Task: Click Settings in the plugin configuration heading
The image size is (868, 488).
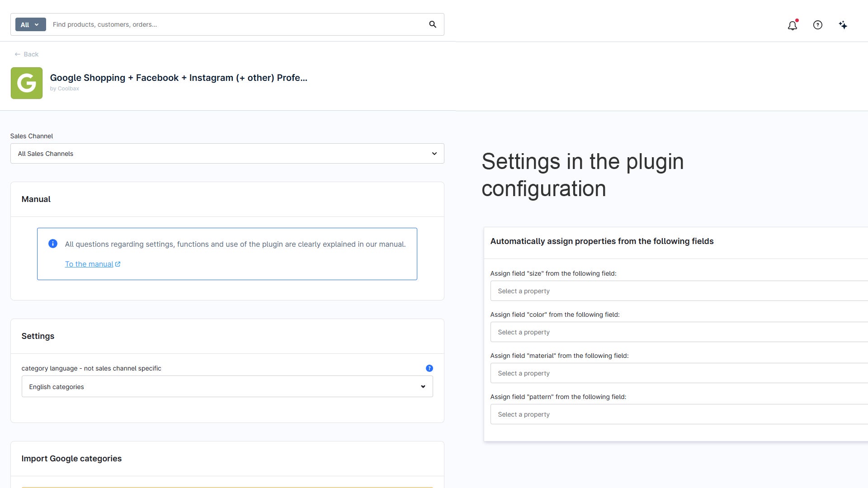Action: point(582,175)
